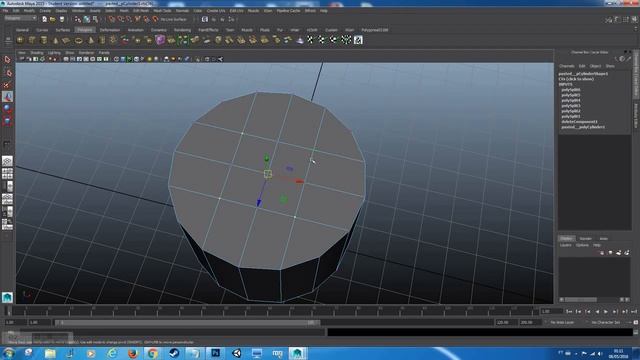Create a polygon torus from the shelf
This screenshot has width=640, height=360.
click(78, 40)
